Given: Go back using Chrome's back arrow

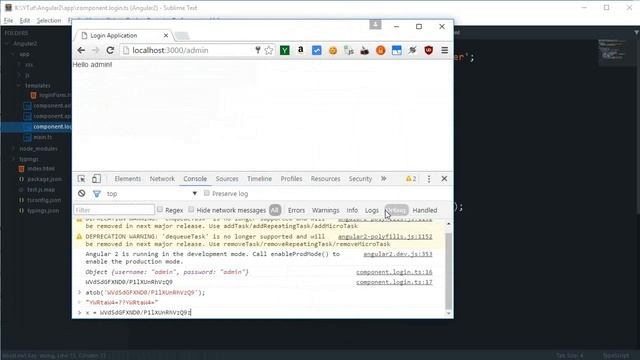Looking at the screenshot, I should click(81, 50).
